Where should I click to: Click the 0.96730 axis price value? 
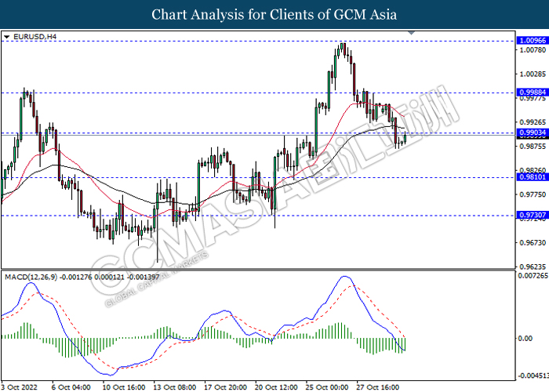(x=533, y=242)
